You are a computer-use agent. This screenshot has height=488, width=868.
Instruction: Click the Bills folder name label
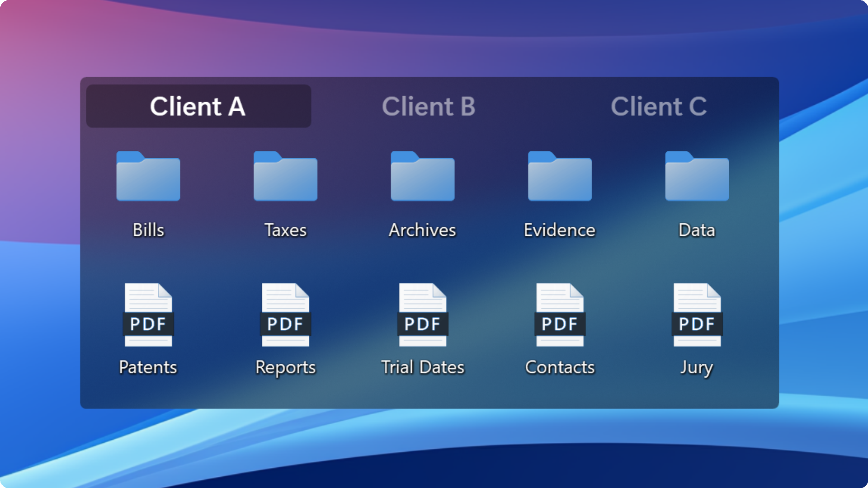pos(148,230)
